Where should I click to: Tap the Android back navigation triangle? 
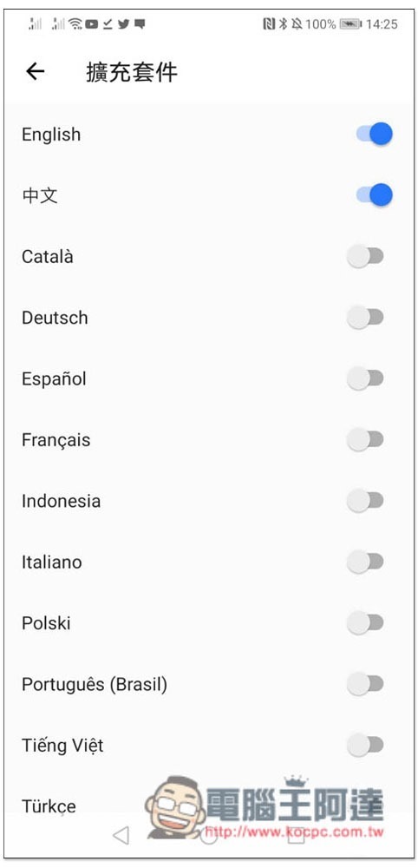pos(121,835)
